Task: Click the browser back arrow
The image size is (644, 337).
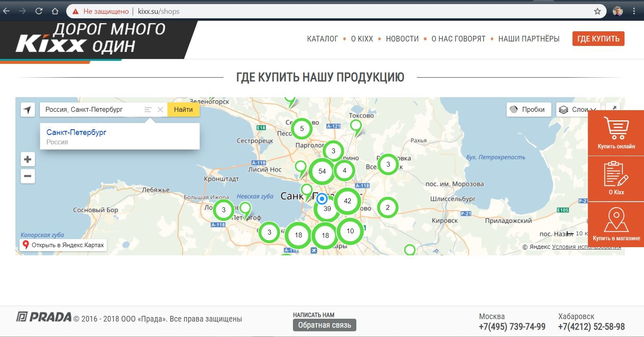Action: point(6,11)
